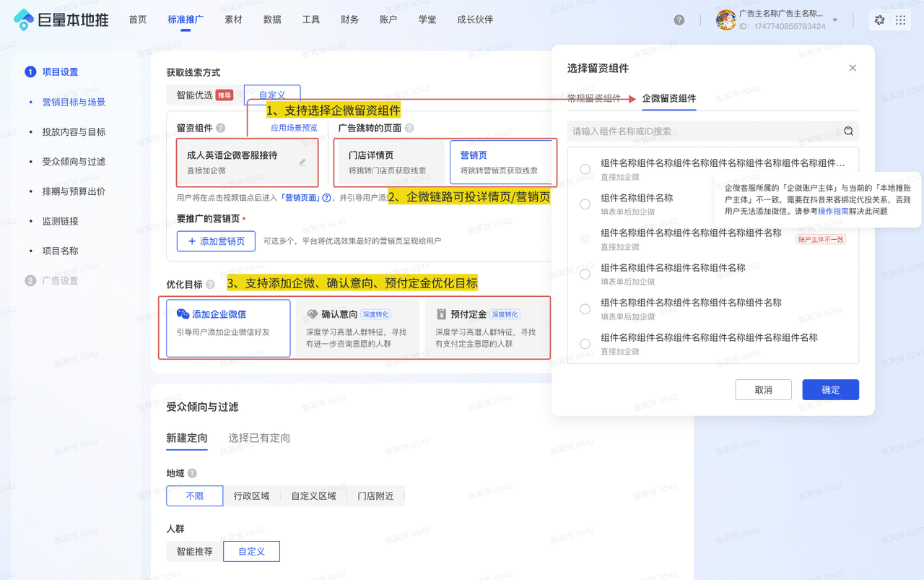Screen dimensions: 924x580
Task: Expand the advertiser account dropdown arrow
Action: [x=835, y=20]
